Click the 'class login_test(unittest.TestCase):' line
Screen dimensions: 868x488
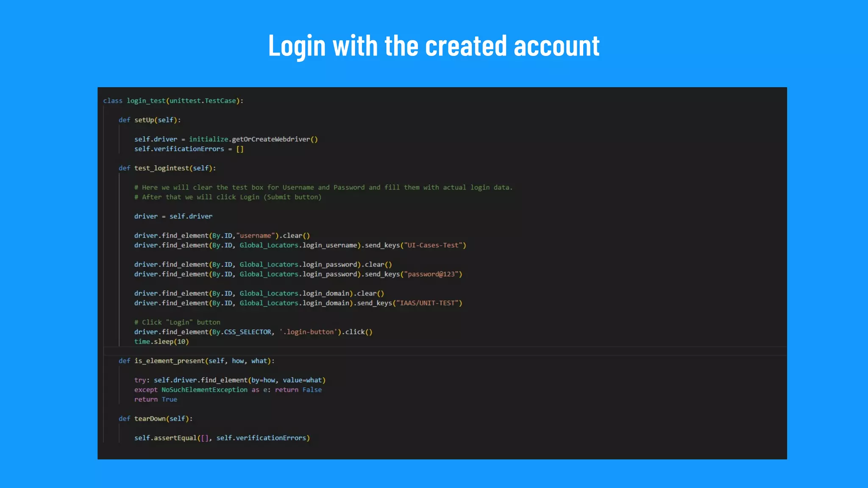173,101
